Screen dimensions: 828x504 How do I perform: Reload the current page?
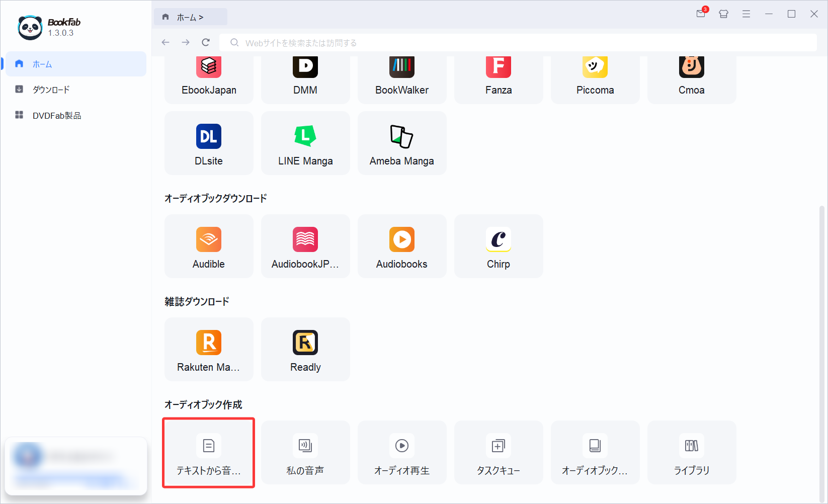point(206,42)
